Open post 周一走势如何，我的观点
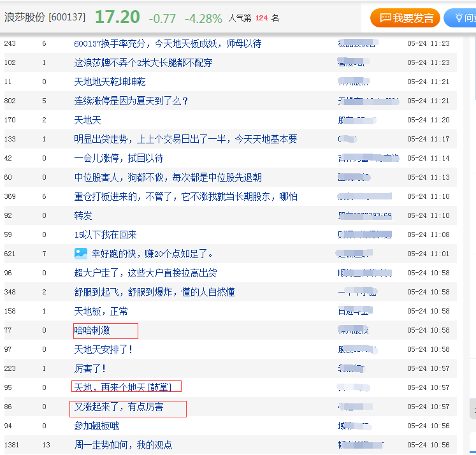476x455 pixels. 123,445
